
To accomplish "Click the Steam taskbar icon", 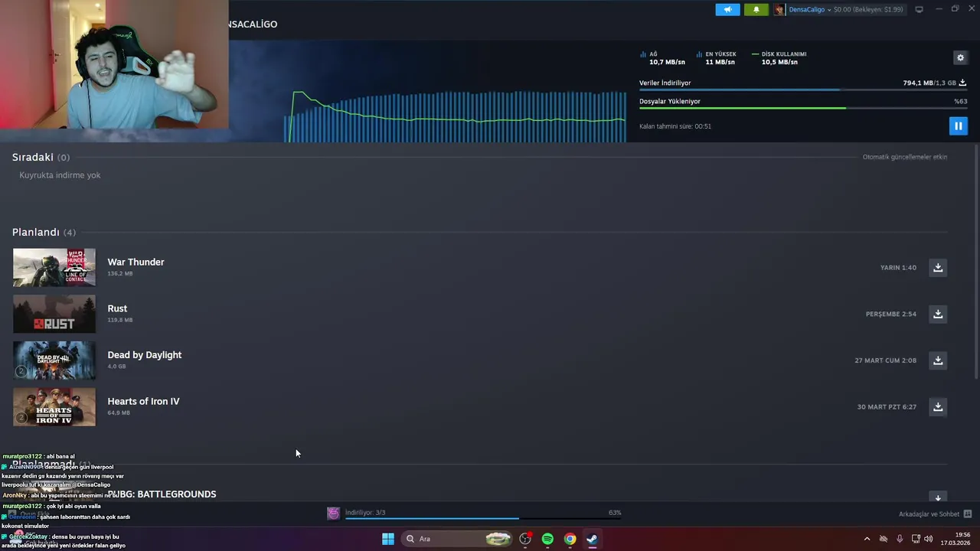I will coord(592,539).
